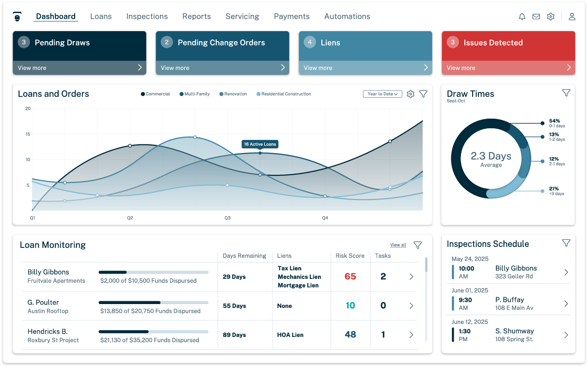The image size is (588, 367).
Task: Click the View all link in Loan Monitoring
Action: (398, 245)
